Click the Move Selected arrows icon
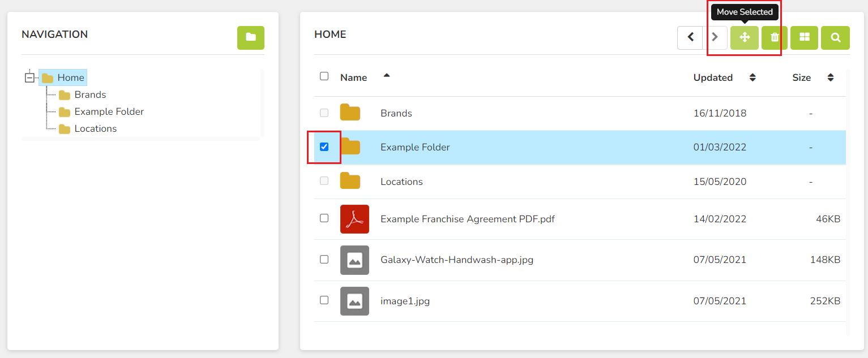Image resolution: width=868 pixels, height=358 pixels. 744,37
